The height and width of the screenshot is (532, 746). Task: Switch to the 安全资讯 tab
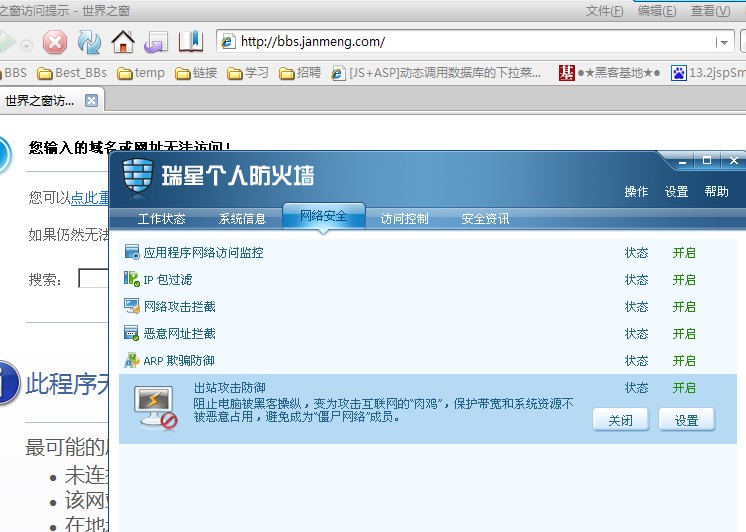pos(485,219)
